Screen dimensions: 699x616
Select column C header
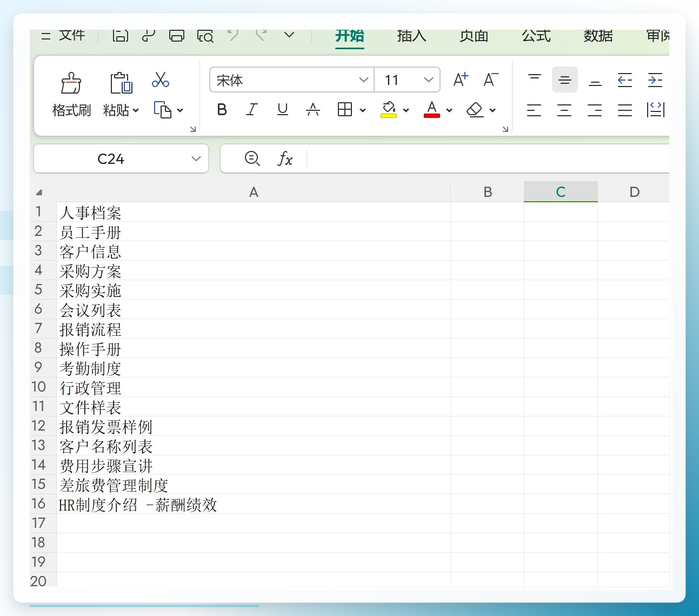point(561,192)
